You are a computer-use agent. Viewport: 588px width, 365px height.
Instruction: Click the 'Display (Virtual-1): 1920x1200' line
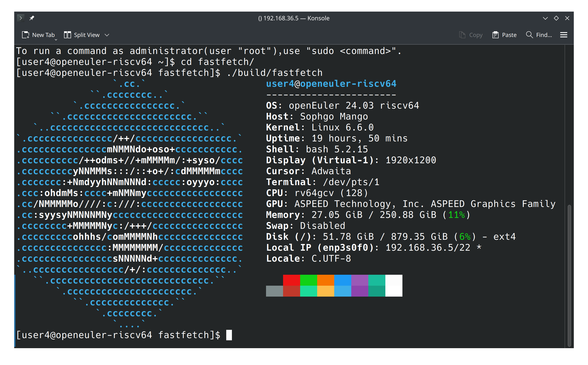click(351, 160)
